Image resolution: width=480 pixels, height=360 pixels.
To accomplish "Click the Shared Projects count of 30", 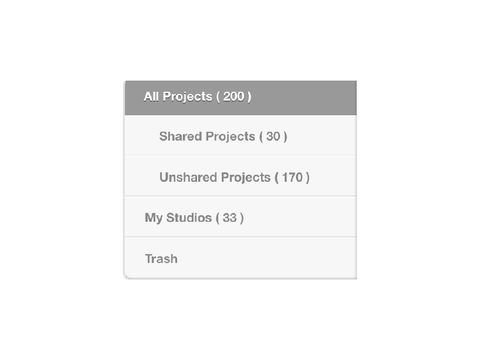I will (273, 136).
